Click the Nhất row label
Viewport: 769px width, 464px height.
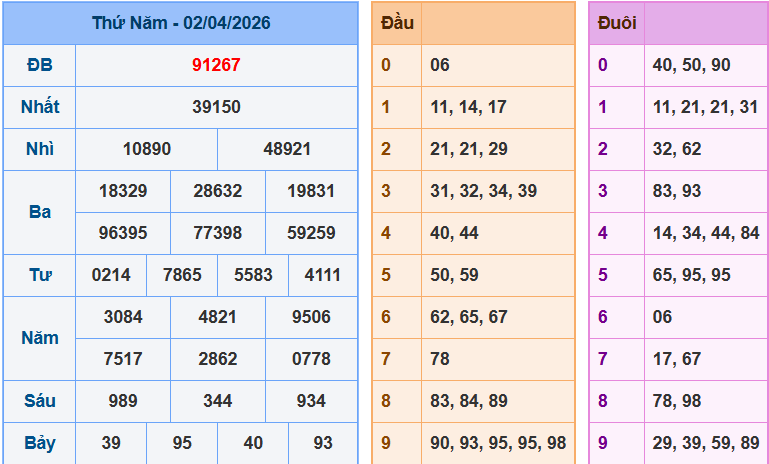click(39, 107)
